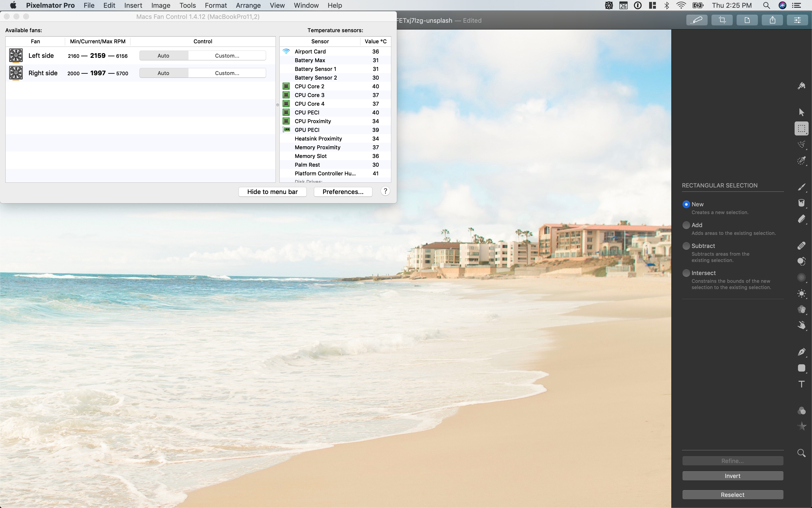Image resolution: width=812 pixels, height=508 pixels.
Task: Set Right side fan to Custom
Action: [x=227, y=73]
